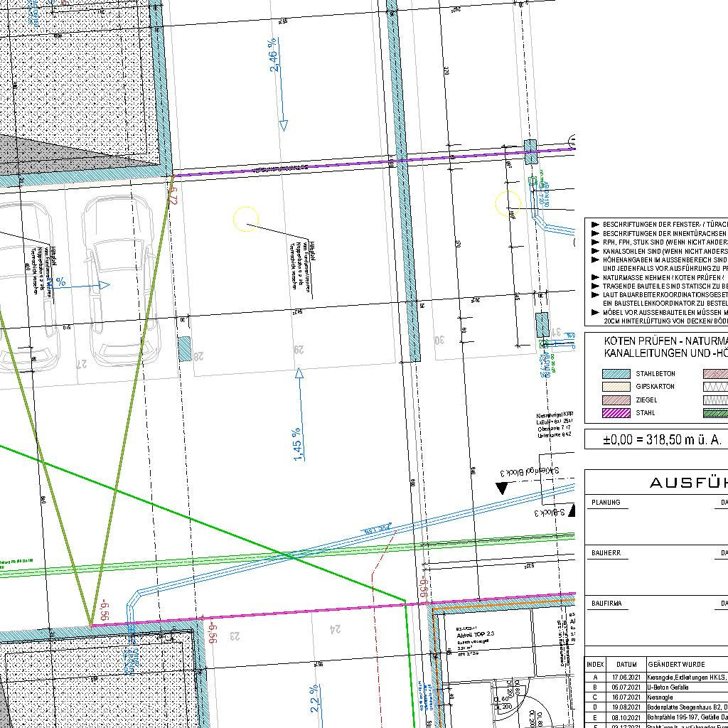Image resolution: width=728 pixels, height=728 pixels.
Task: Select the Stahlbeton legend hatch swatch
Action: (x=616, y=374)
